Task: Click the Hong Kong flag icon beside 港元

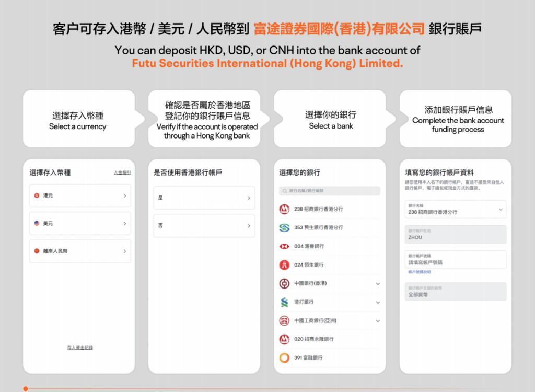Action: 37,195
